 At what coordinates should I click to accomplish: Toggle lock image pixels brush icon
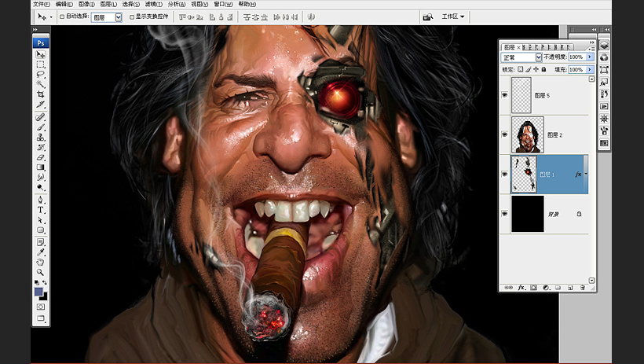(529, 69)
